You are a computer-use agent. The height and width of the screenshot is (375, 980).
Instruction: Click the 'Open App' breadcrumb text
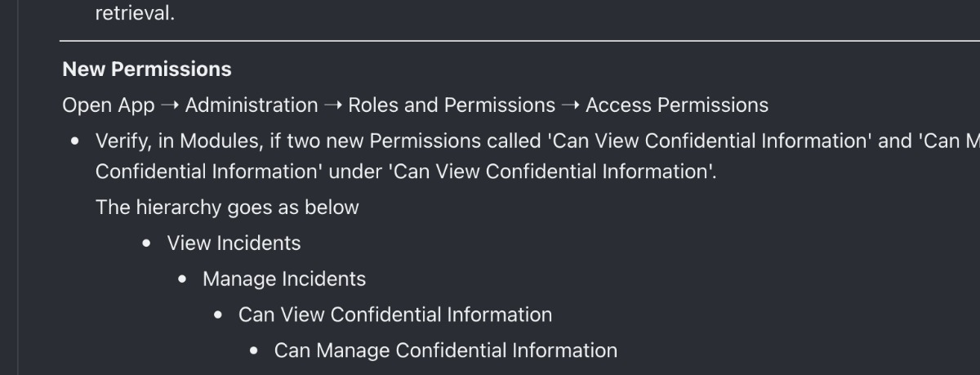pos(109,105)
